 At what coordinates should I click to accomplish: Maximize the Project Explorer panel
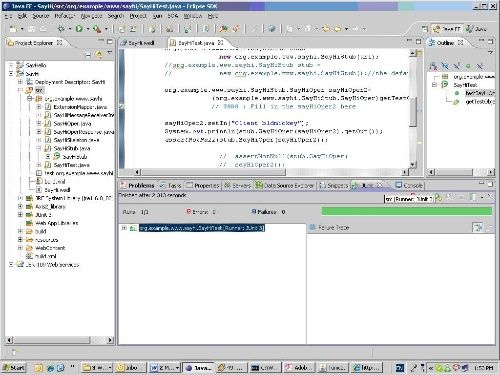coord(110,42)
